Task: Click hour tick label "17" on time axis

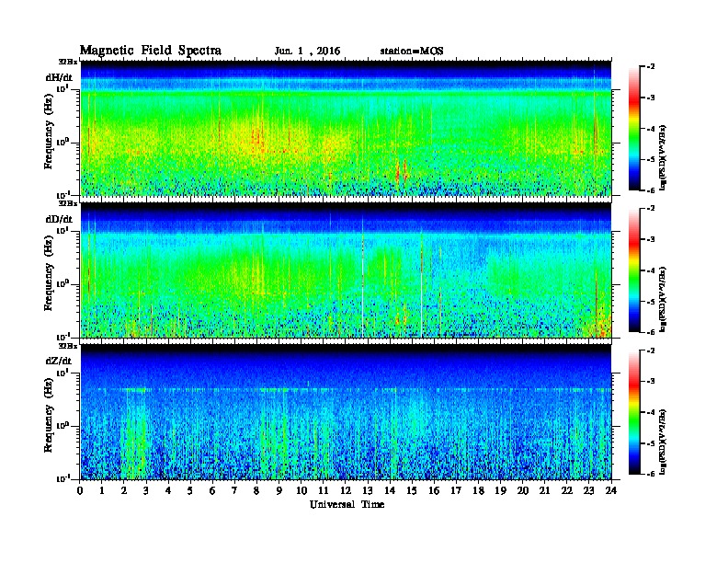Action: (456, 490)
